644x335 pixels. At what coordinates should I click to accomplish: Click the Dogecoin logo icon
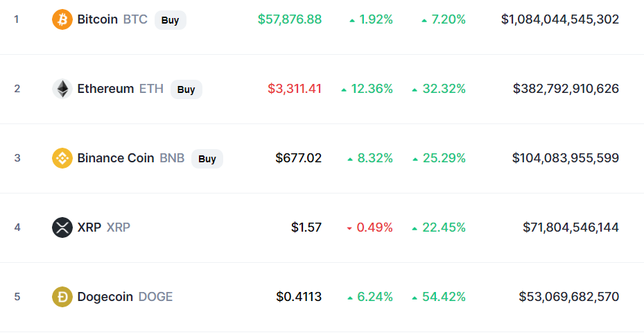pos(62,297)
